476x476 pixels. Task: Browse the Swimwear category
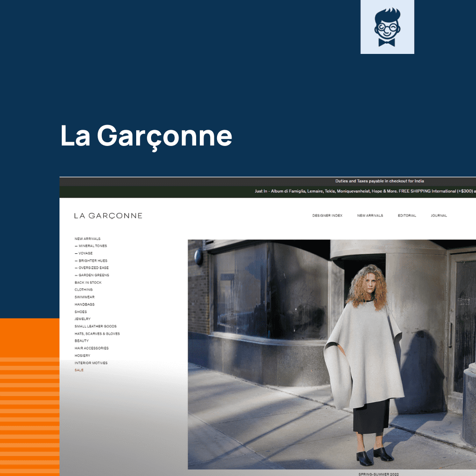click(x=85, y=297)
